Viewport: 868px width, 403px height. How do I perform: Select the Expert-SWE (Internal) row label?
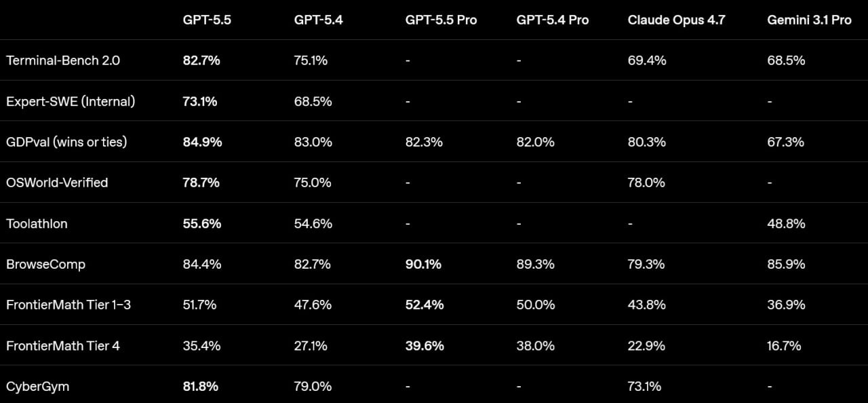coord(71,101)
